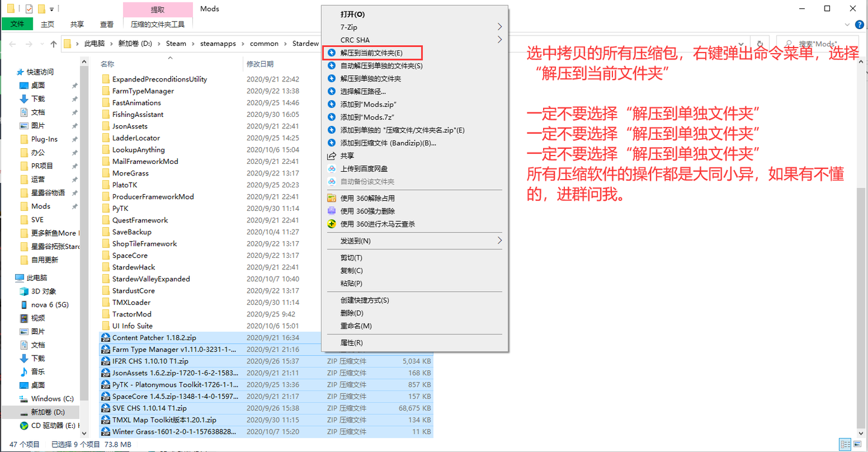Expand 发送到(N) submenu arrow

click(x=500, y=240)
